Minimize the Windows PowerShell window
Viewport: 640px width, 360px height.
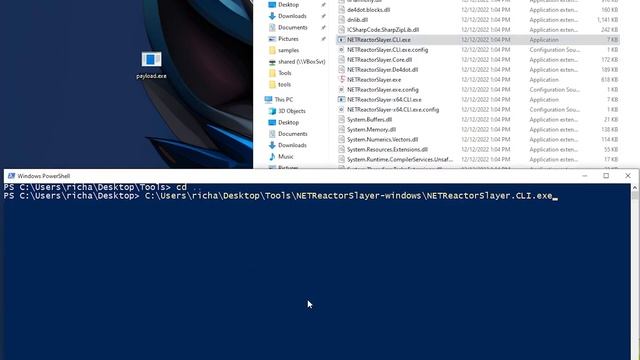pyautogui.click(x=584, y=176)
